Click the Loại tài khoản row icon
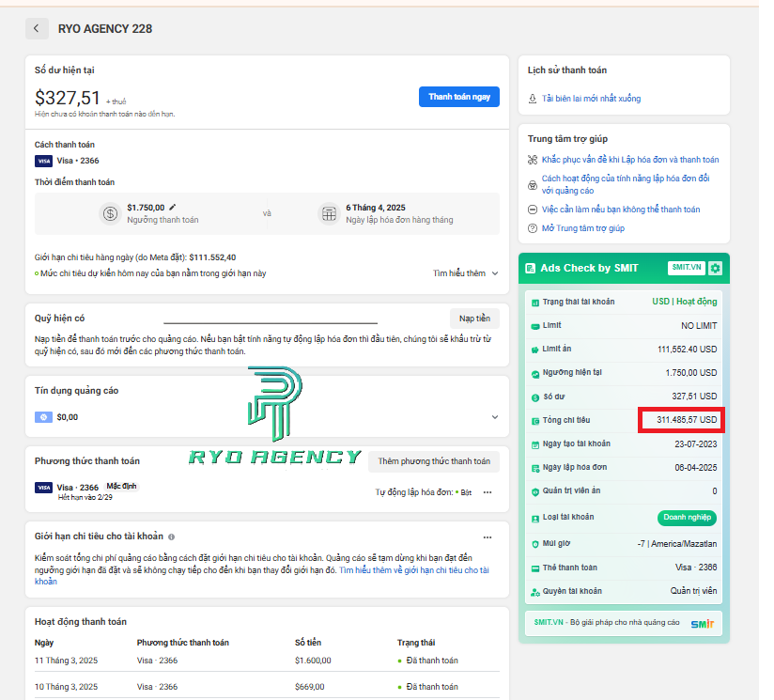774x700 pixels. [x=535, y=519]
